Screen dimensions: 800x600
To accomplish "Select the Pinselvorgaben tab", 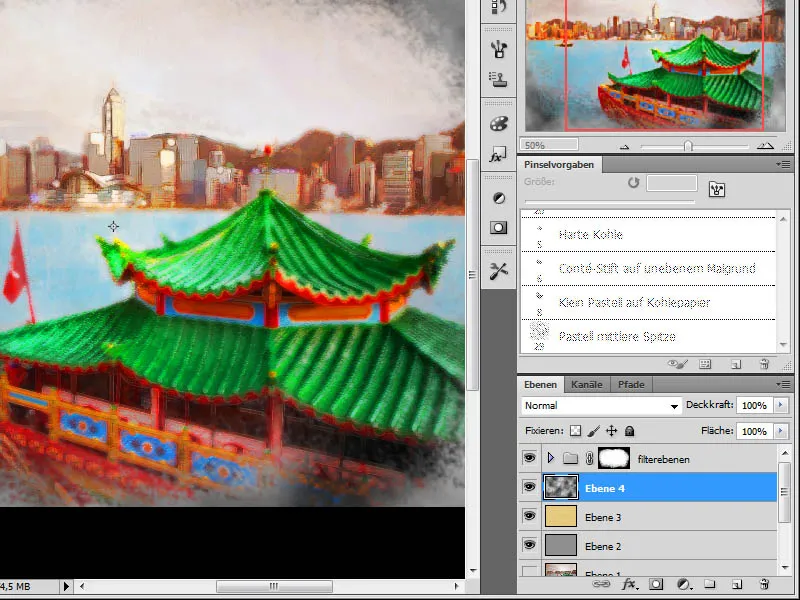I will click(x=559, y=164).
